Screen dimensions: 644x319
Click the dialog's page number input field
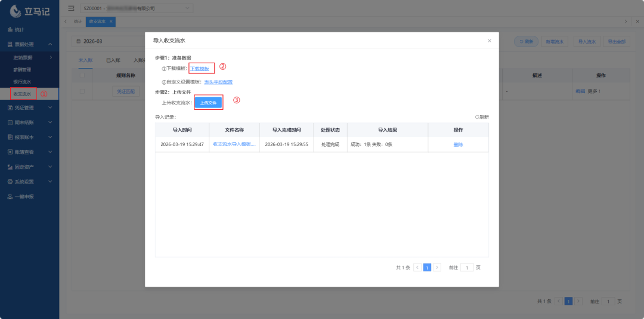pos(467,268)
